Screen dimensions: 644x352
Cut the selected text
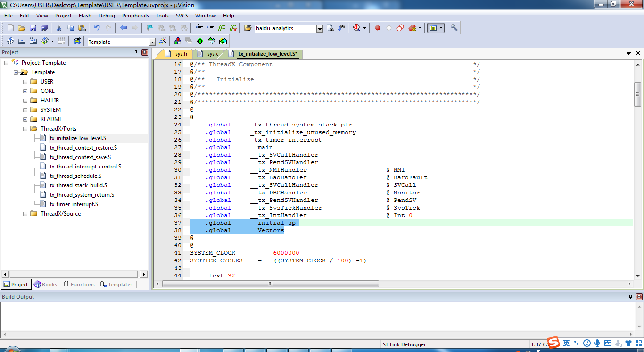(x=59, y=28)
